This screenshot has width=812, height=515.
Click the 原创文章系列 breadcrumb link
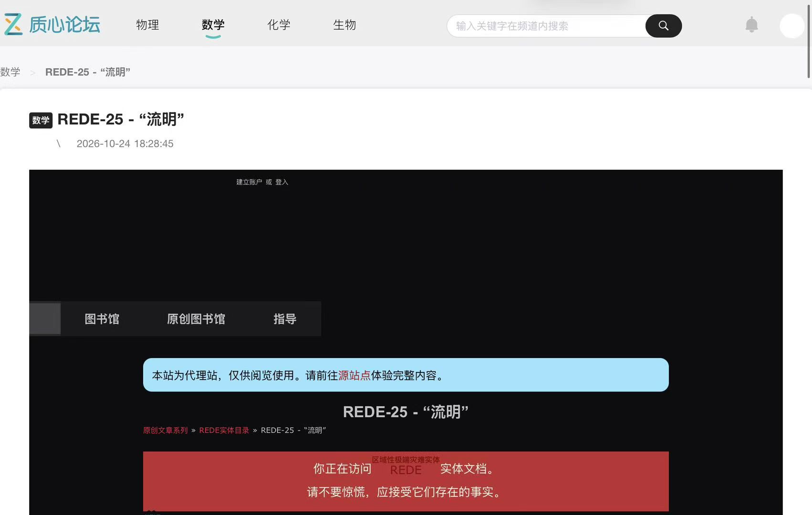pyautogui.click(x=165, y=430)
